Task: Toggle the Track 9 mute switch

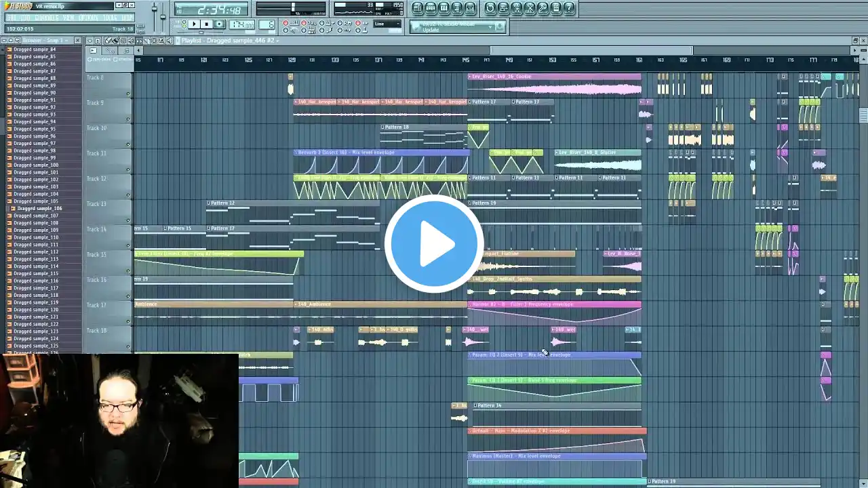Action: [128, 119]
